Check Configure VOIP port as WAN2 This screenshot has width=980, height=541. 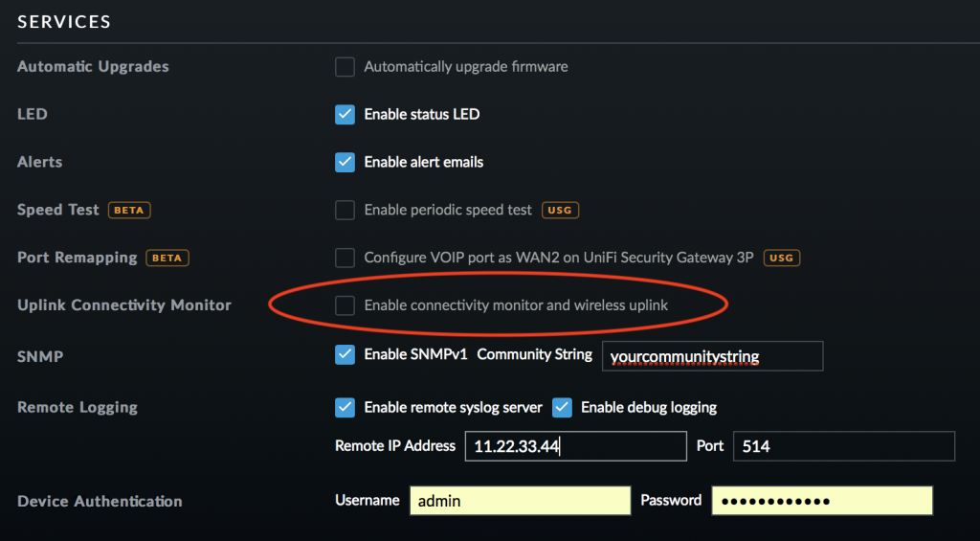(x=345, y=258)
